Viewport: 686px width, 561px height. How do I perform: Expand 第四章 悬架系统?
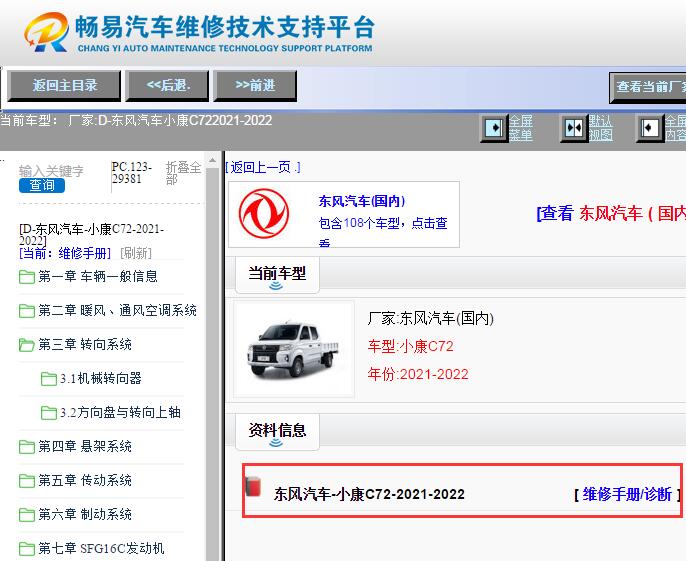[85, 446]
